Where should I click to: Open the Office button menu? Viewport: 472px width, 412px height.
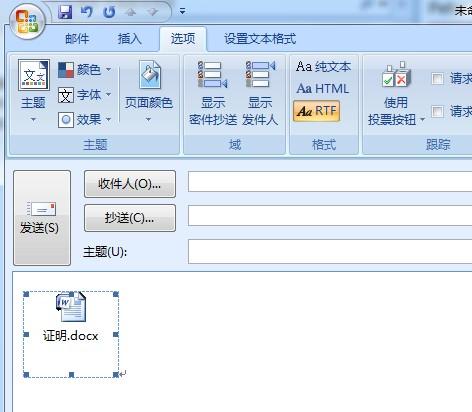click(27, 22)
